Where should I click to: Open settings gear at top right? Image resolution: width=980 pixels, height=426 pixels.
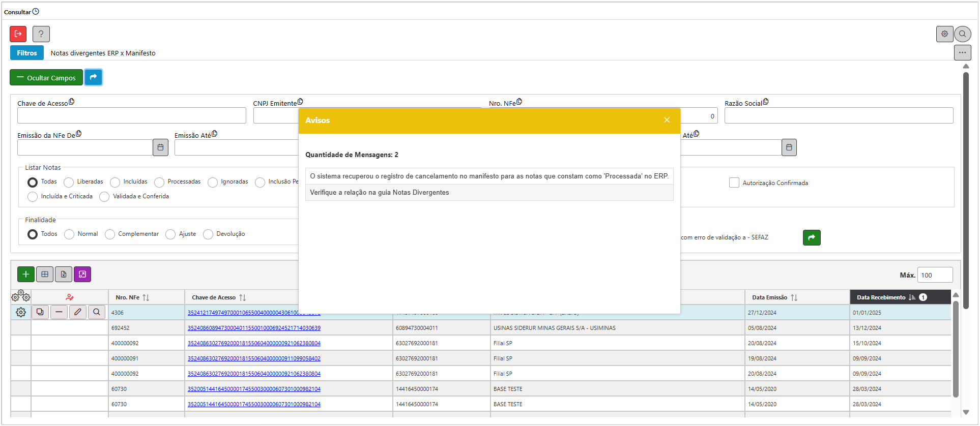click(944, 34)
